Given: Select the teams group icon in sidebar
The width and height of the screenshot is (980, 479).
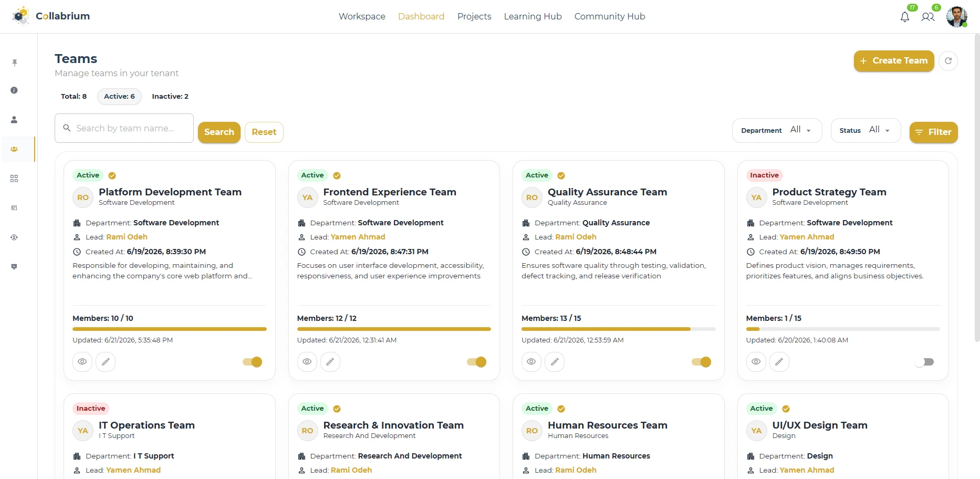Looking at the screenshot, I should (14, 149).
